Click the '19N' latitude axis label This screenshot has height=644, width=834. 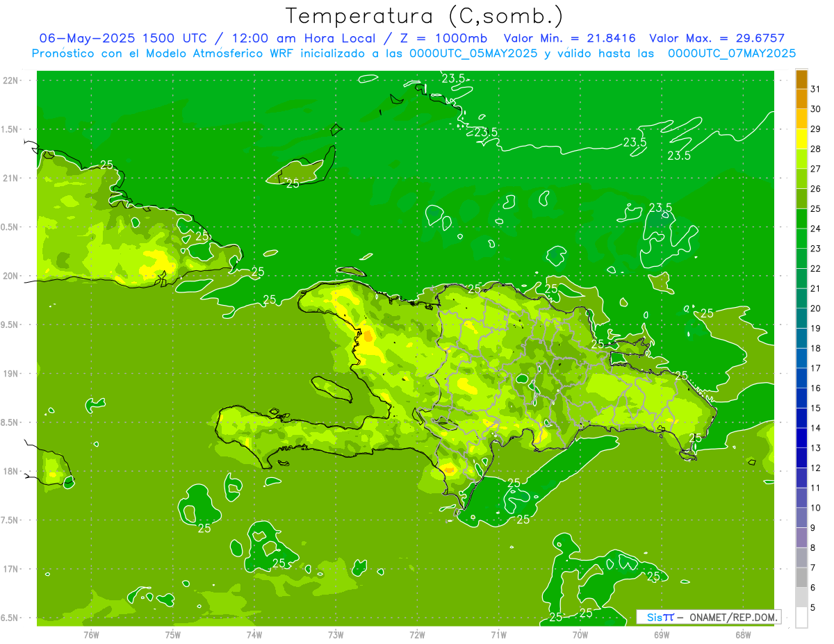11,374
